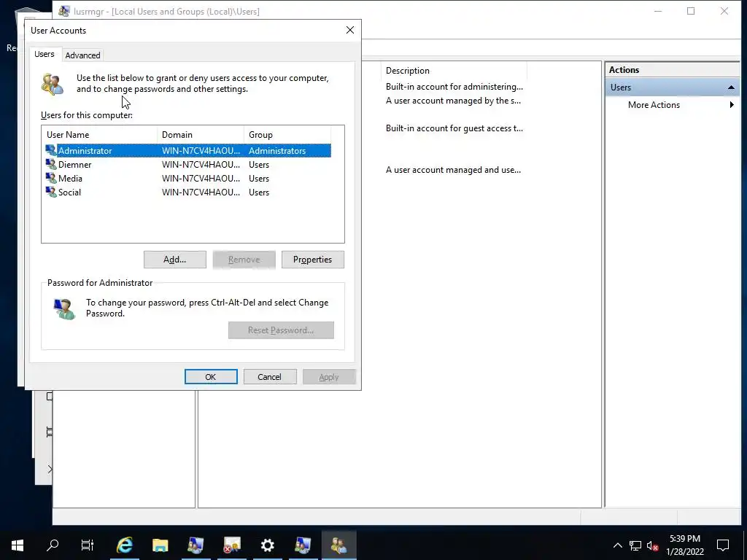
Task: Switch to the Advanced tab
Action: point(82,55)
